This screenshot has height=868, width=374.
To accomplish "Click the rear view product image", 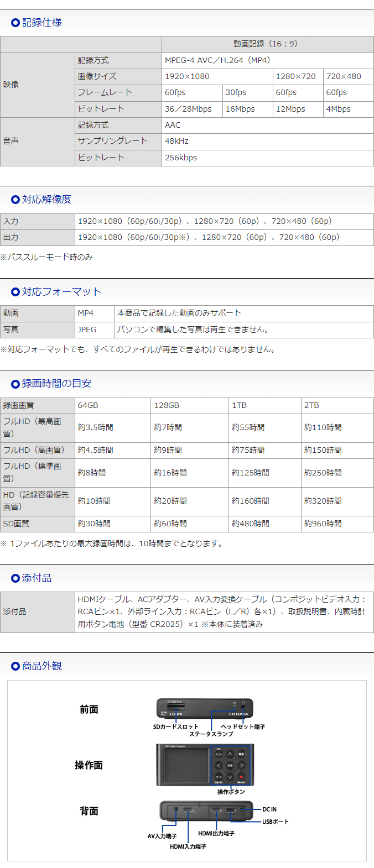I will (206, 811).
